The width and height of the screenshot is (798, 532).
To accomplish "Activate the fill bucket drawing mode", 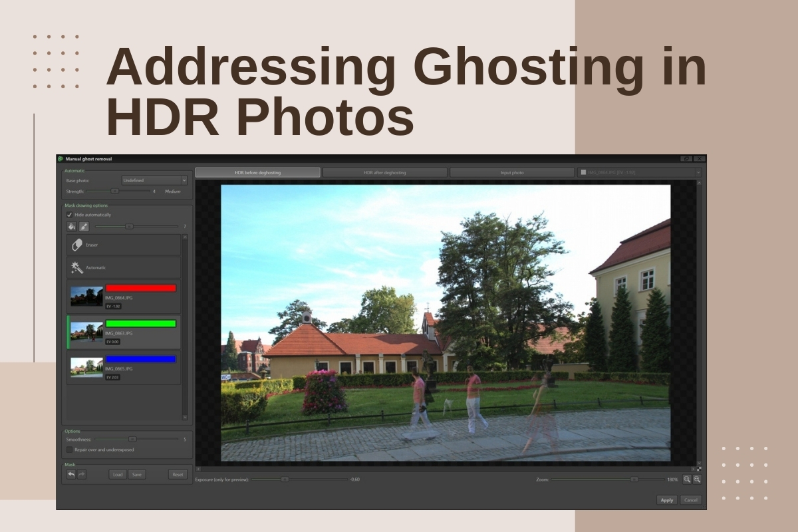I will pyautogui.click(x=72, y=226).
